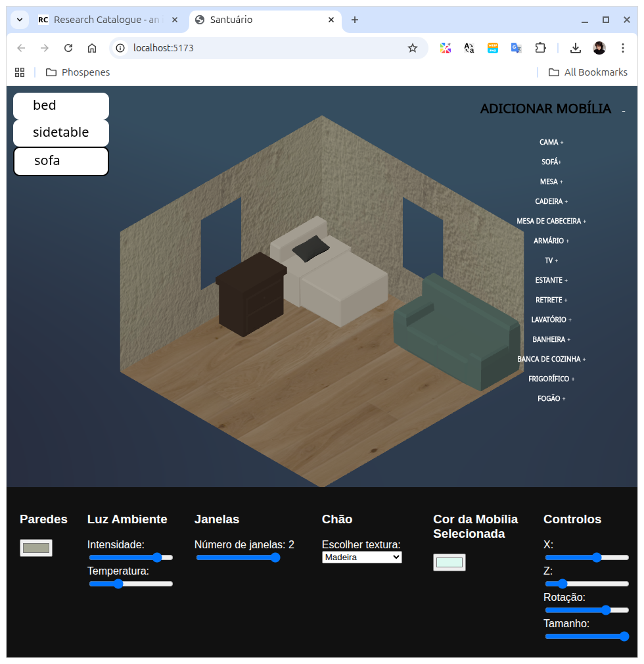Open the tab search chevron
Viewport: 644px width, 664px height.
(x=20, y=20)
